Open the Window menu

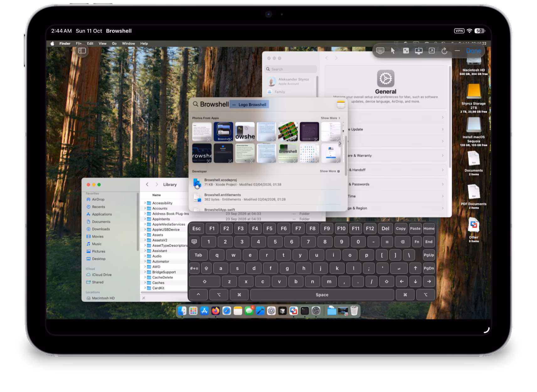point(128,44)
